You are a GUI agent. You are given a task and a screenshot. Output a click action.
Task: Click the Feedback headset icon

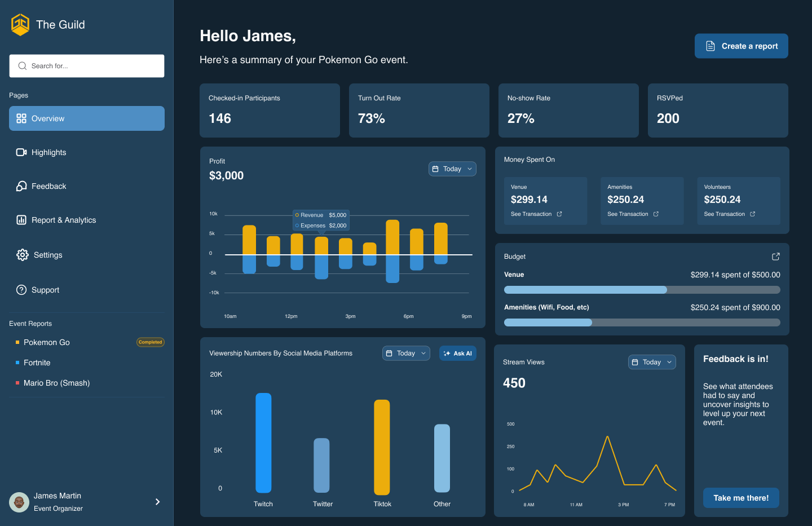(x=21, y=186)
